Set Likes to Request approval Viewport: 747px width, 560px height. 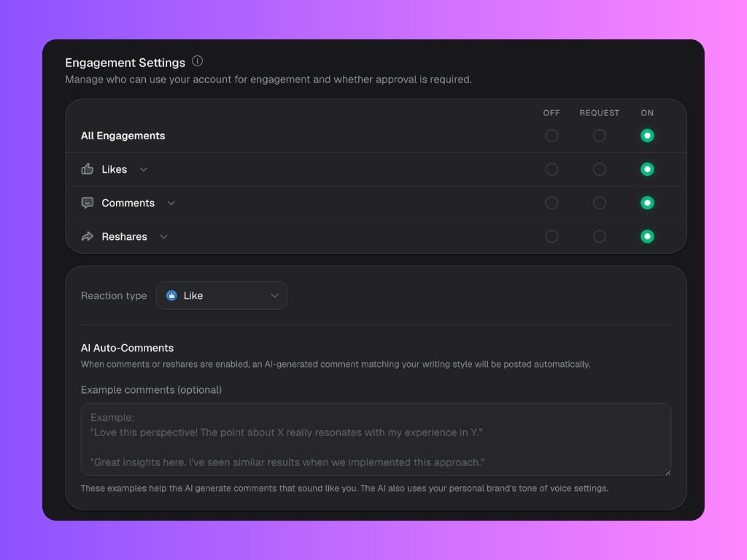600,169
